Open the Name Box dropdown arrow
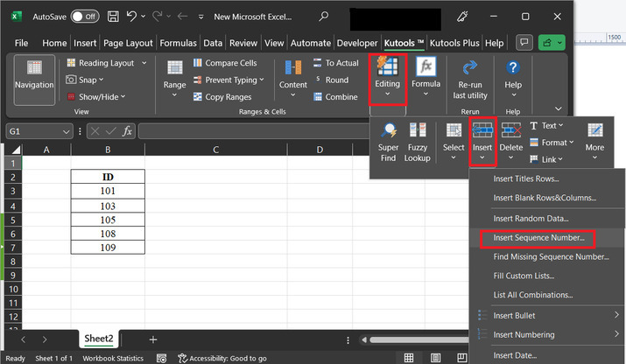Screen dimensions: 626x364 tap(66, 131)
